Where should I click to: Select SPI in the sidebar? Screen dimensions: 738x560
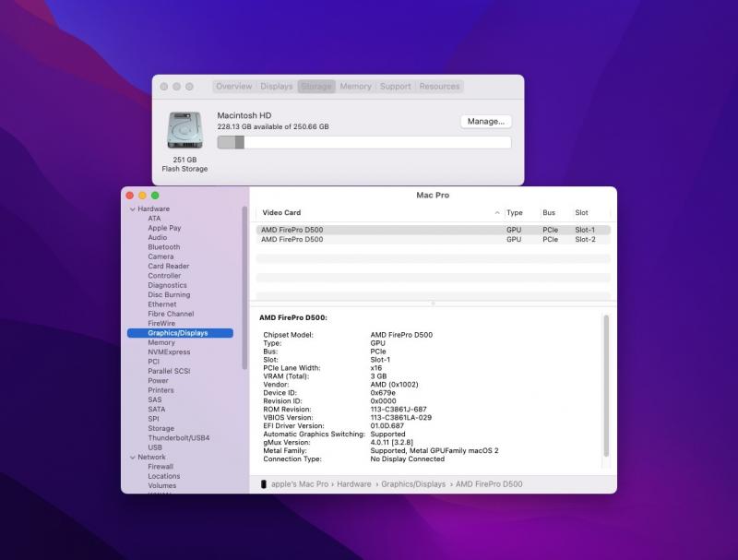click(153, 419)
